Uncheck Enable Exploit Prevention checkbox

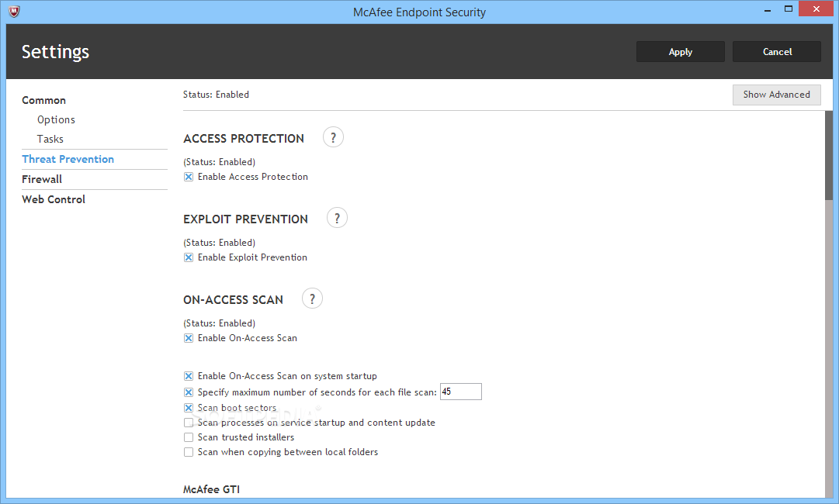(189, 257)
